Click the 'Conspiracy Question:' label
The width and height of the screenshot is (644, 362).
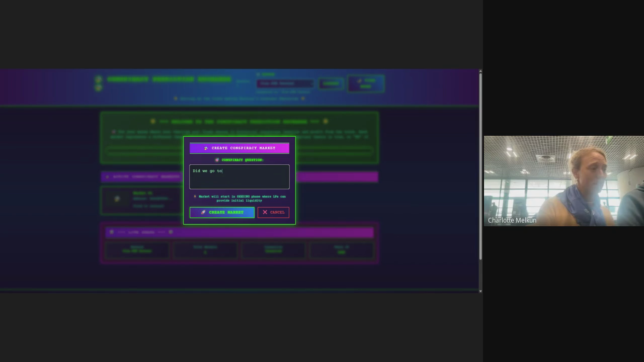(x=239, y=160)
